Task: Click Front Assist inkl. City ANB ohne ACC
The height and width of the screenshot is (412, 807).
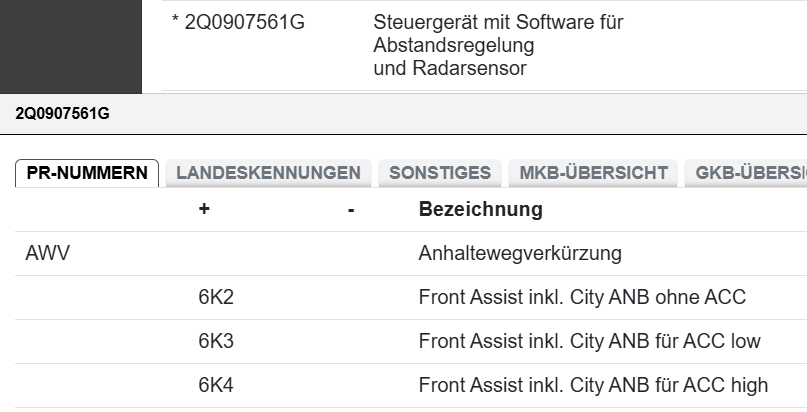Action: tap(582, 297)
